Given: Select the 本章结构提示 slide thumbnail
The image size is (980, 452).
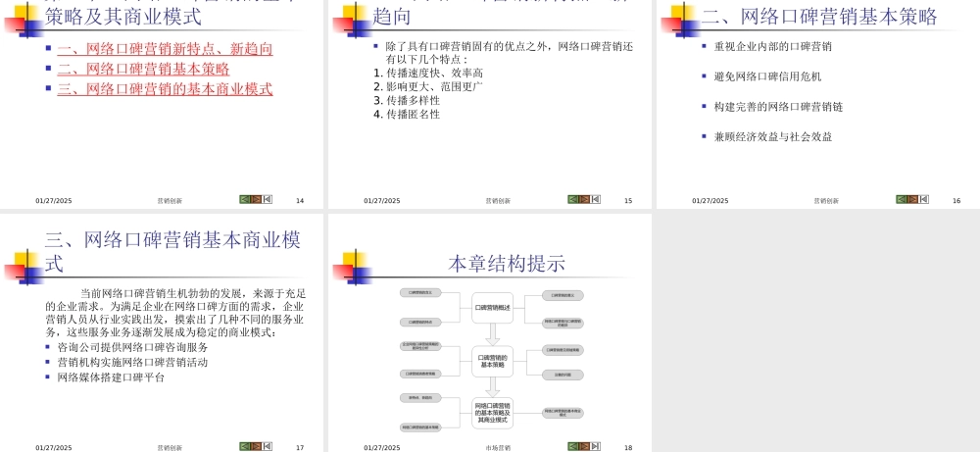Looking at the screenshot, I should (x=490, y=332).
